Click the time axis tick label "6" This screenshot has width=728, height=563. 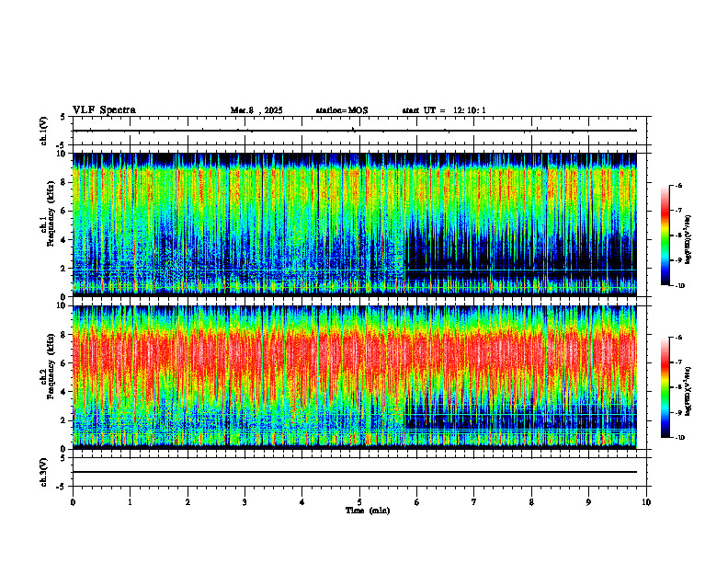point(417,502)
